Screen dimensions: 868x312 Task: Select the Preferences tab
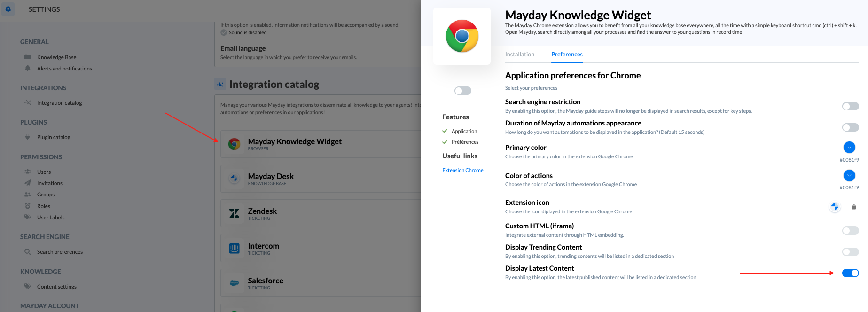pos(567,55)
